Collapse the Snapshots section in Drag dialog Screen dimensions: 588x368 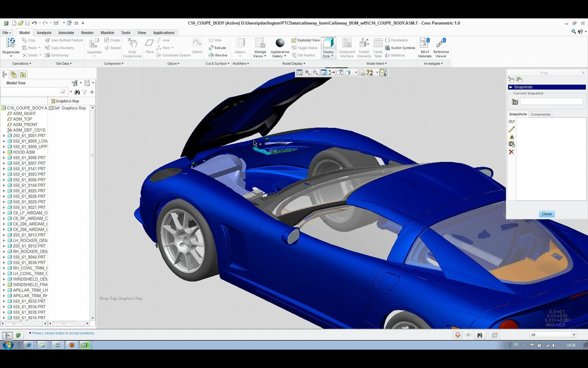[510, 87]
